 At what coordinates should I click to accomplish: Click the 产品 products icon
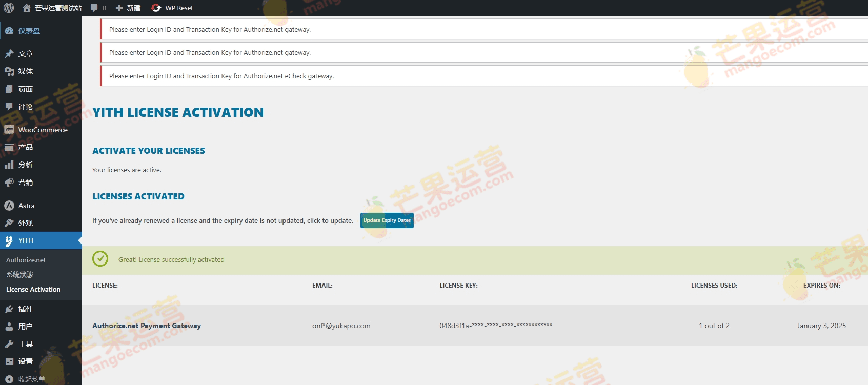tap(9, 147)
